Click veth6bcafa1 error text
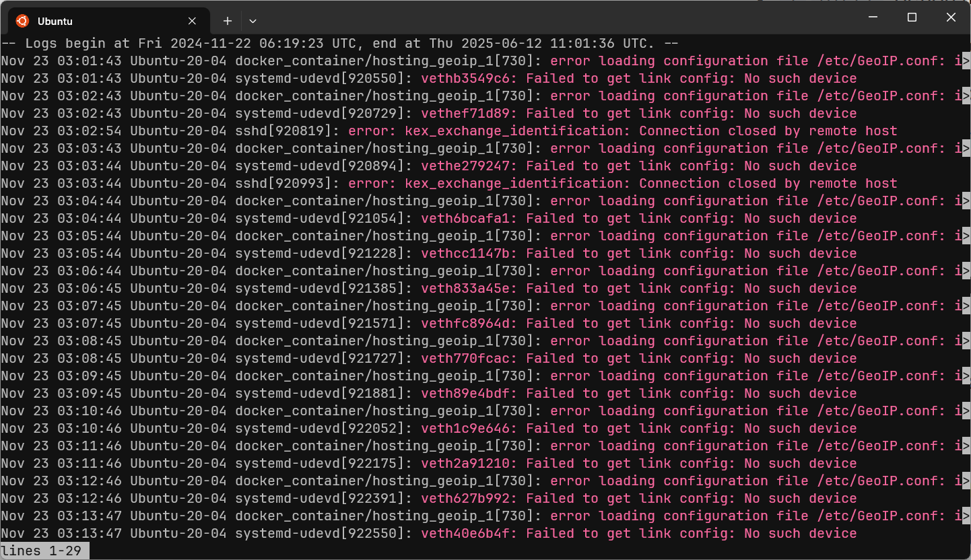The height and width of the screenshot is (560, 971). pyautogui.click(x=639, y=218)
